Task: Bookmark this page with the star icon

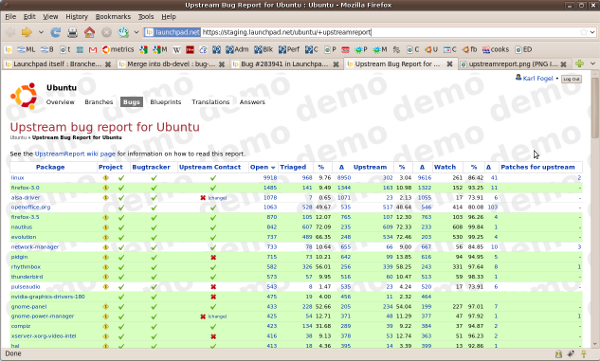Action: (584, 32)
